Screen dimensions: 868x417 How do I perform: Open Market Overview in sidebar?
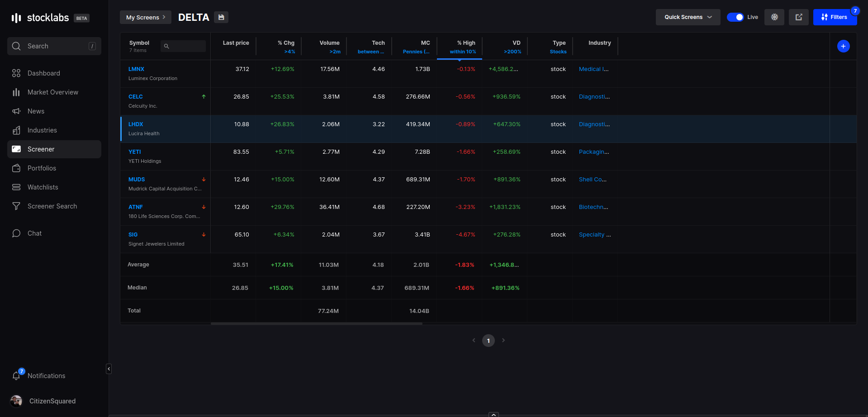[x=54, y=92]
